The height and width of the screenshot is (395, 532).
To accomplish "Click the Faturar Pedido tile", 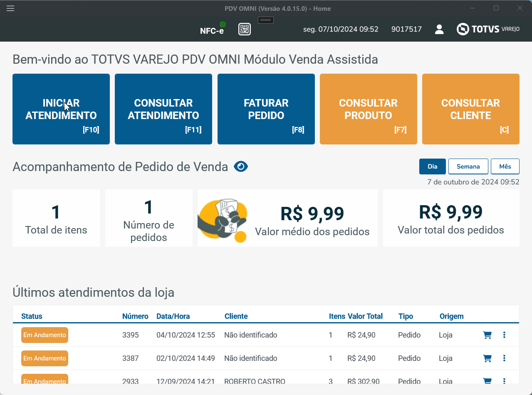I will tap(266, 109).
